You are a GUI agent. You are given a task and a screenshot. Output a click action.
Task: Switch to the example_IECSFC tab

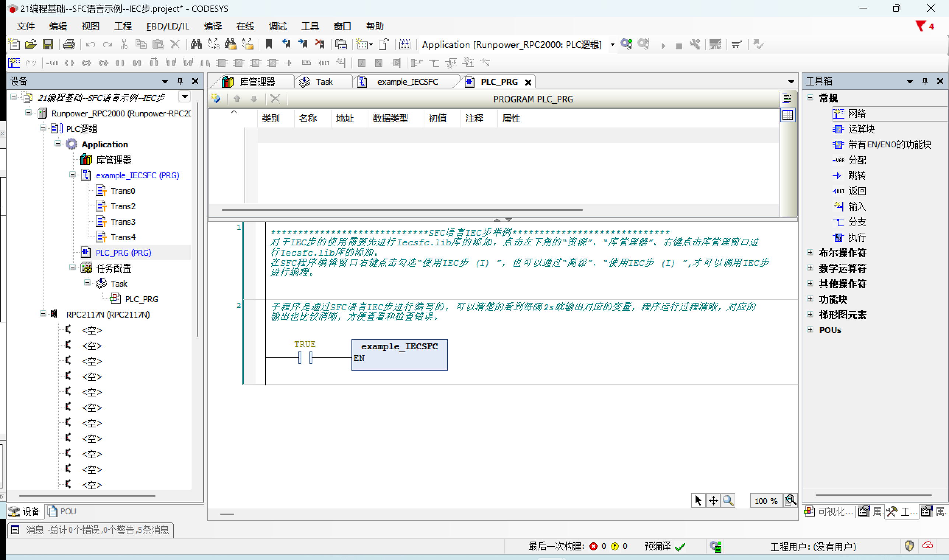[x=407, y=82]
